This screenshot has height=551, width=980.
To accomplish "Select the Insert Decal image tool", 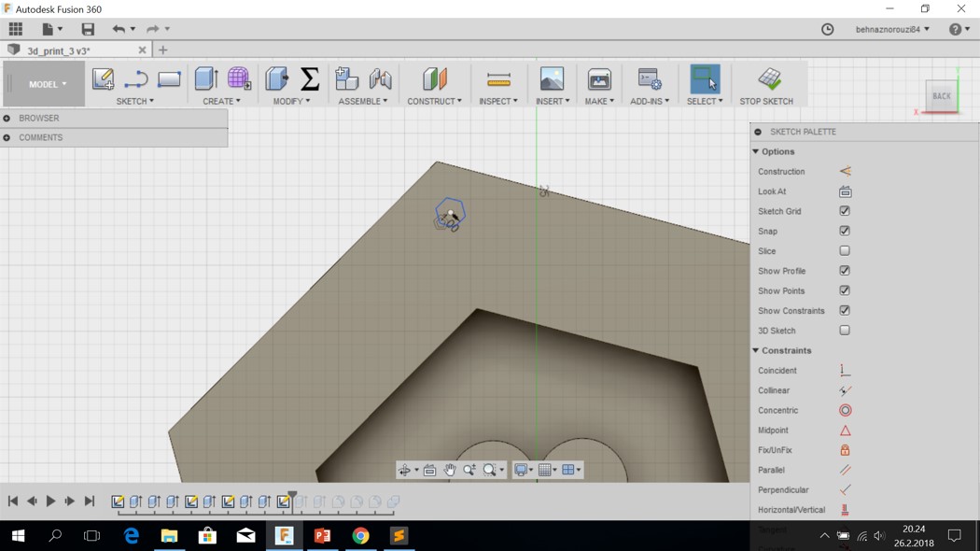I will (x=552, y=79).
